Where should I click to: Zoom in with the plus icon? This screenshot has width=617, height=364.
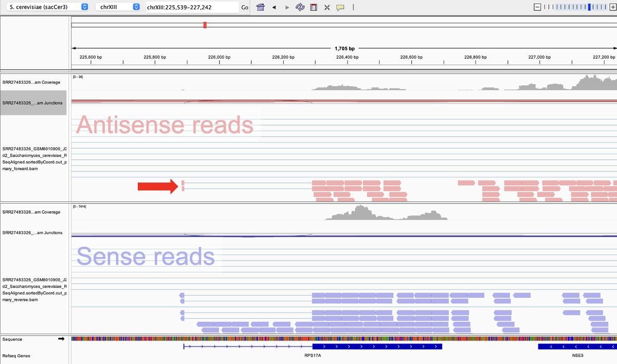click(x=612, y=7)
